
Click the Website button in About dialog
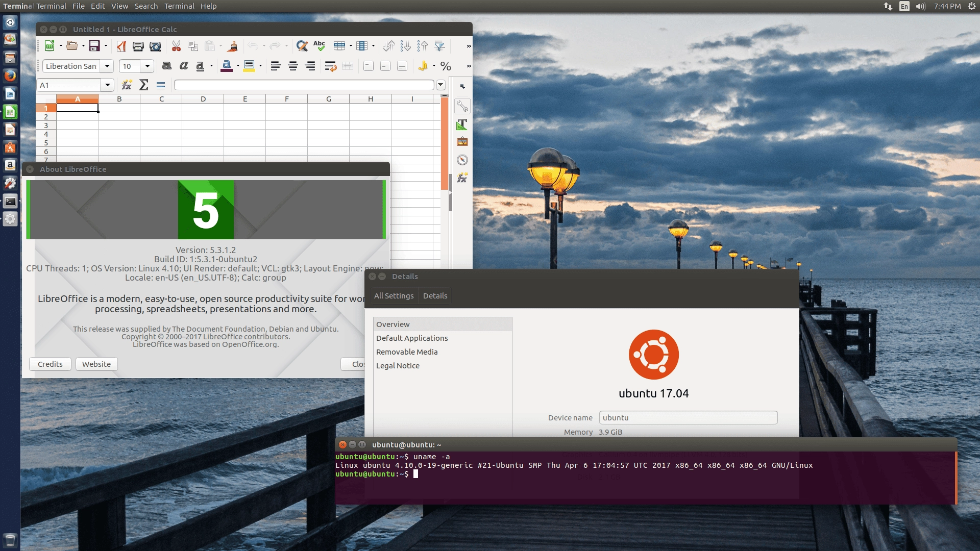point(96,364)
